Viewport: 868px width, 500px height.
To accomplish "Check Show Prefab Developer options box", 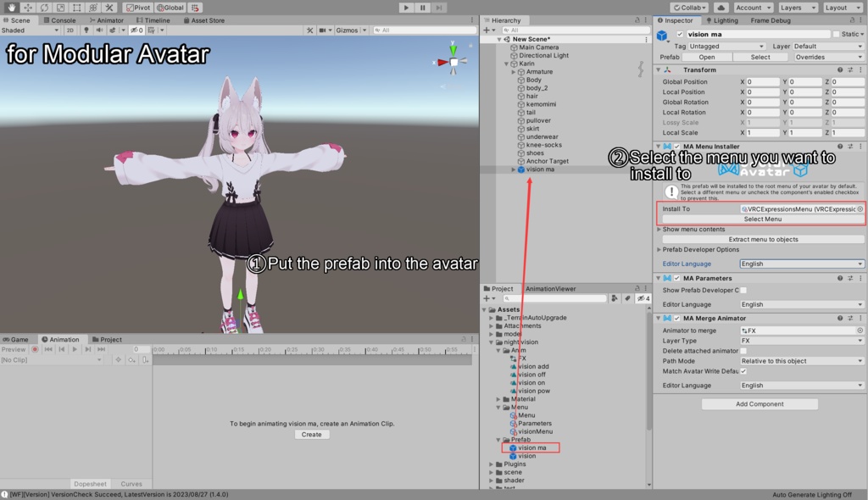I will coord(743,290).
